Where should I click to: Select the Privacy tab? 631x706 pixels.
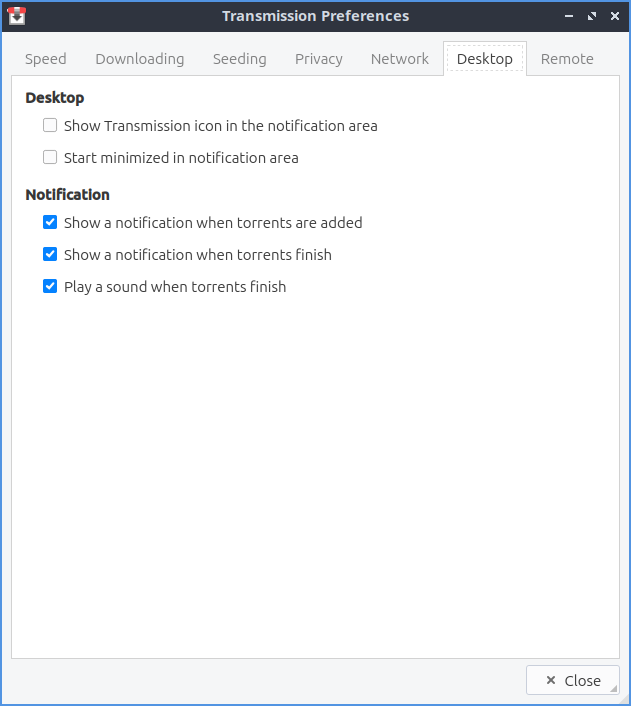(x=319, y=59)
